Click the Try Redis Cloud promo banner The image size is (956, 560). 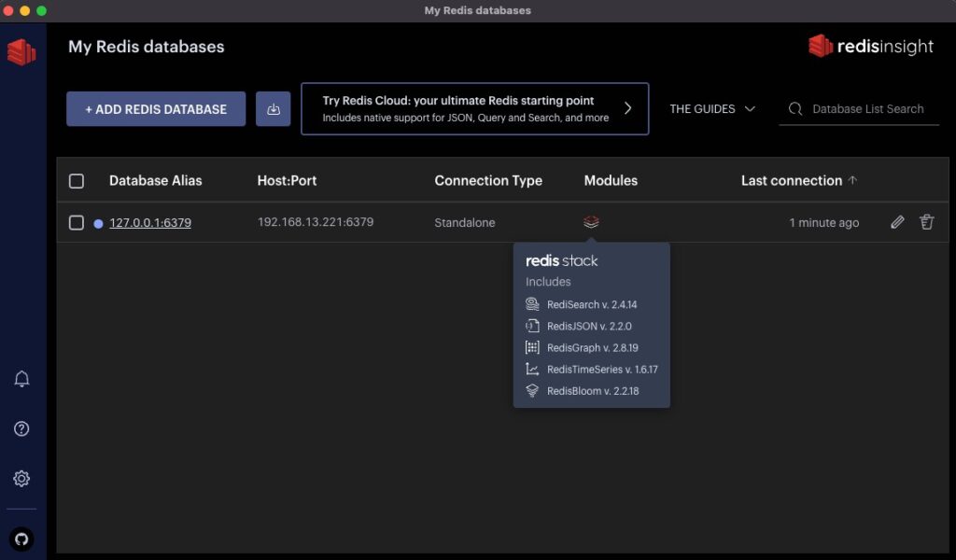click(x=475, y=108)
